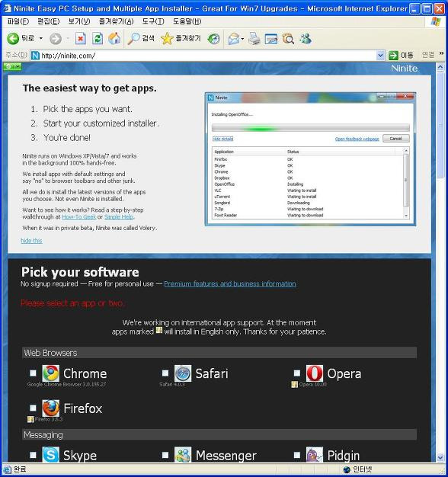Viewport: 448px width, 477px height.
Task: Open the 도구(T) menu
Action: (x=153, y=21)
